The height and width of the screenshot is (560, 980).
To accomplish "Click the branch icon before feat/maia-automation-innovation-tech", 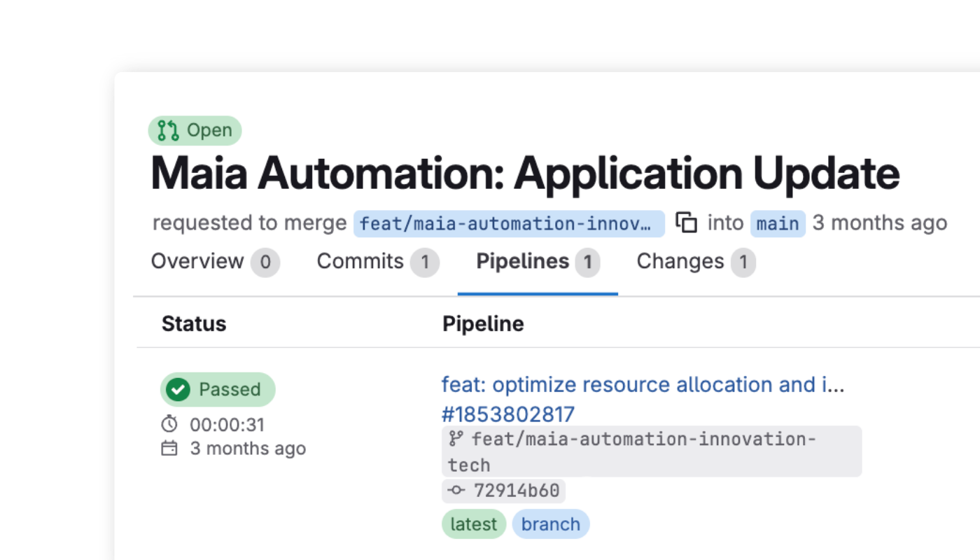I will pyautogui.click(x=457, y=439).
